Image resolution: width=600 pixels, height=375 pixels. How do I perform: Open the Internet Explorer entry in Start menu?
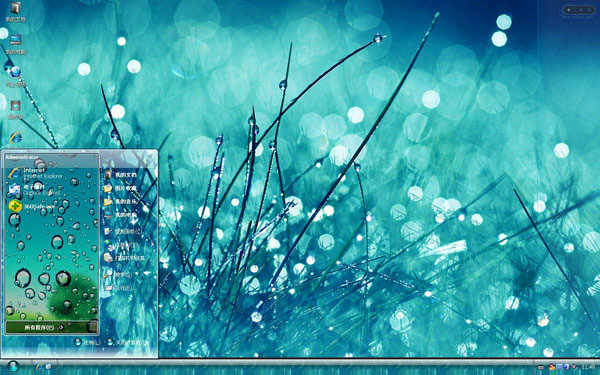click(34, 173)
